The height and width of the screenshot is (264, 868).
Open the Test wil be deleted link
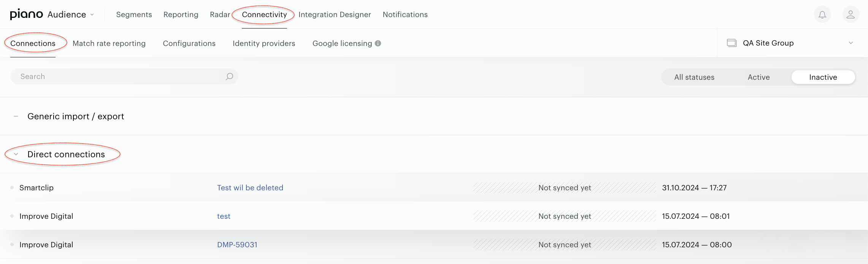click(x=250, y=188)
